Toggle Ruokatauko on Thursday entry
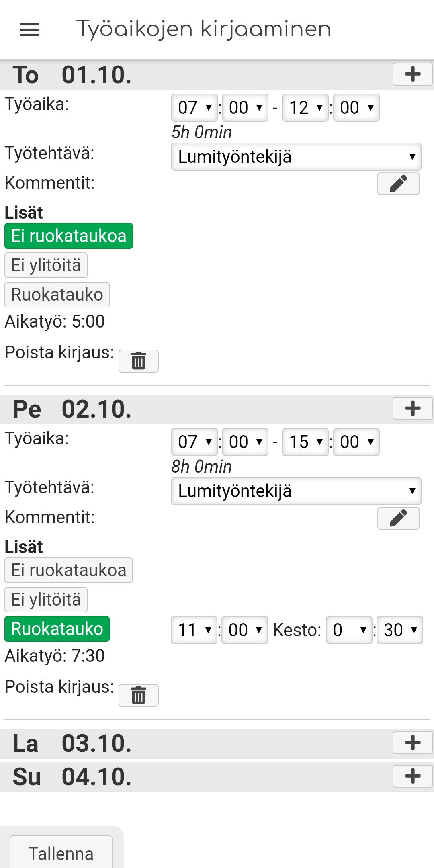Screen dimensions: 434x868 [x=57, y=295]
